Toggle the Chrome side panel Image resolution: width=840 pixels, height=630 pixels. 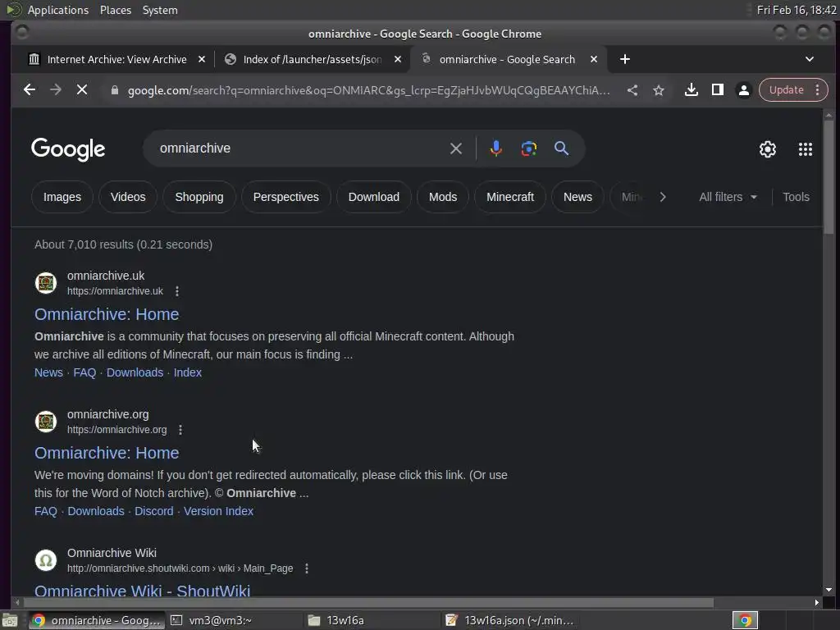(717, 90)
